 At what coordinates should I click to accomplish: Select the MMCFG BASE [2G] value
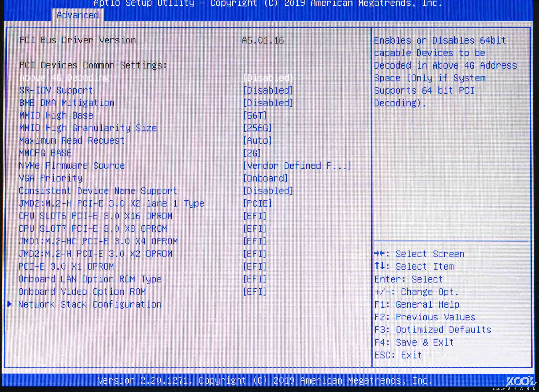click(x=252, y=153)
